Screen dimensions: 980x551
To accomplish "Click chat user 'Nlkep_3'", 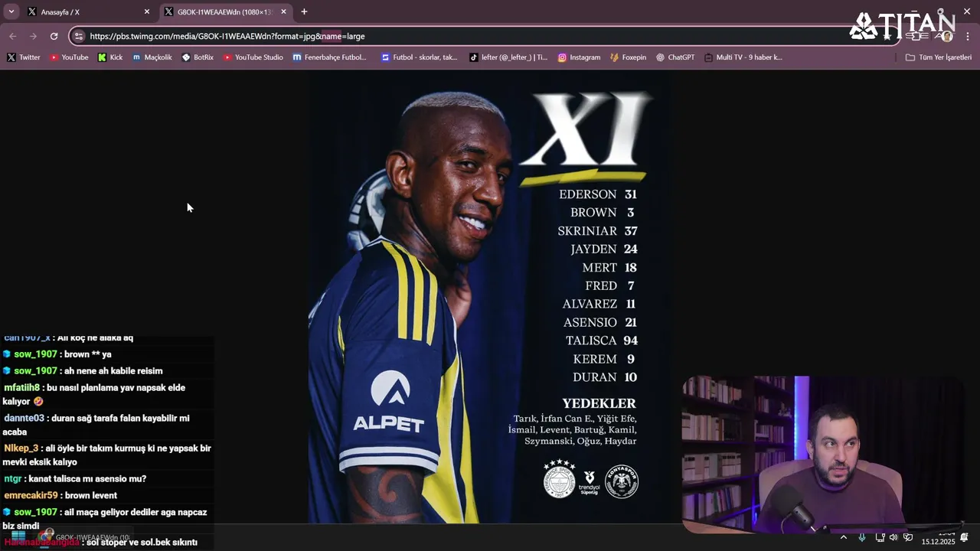I will (x=21, y=448).
